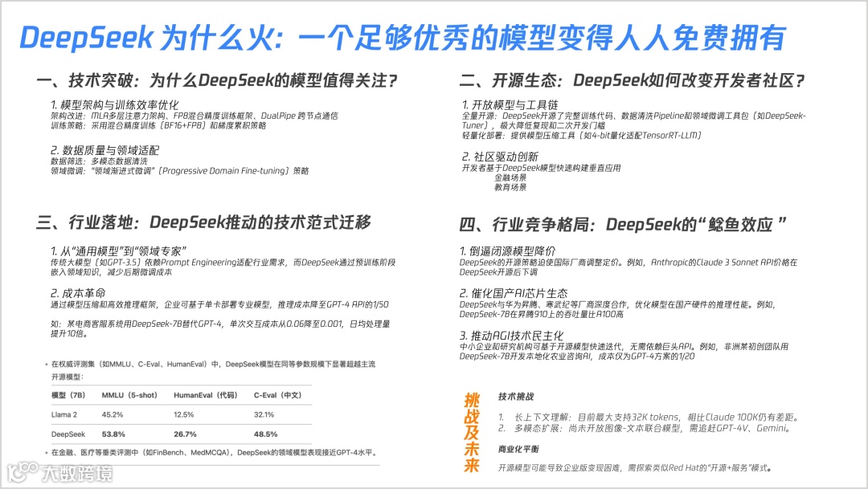
Task: Click the paragraph starting '传统大模型（如GPT-3.5）'
Action: click(x=223, y=267)
